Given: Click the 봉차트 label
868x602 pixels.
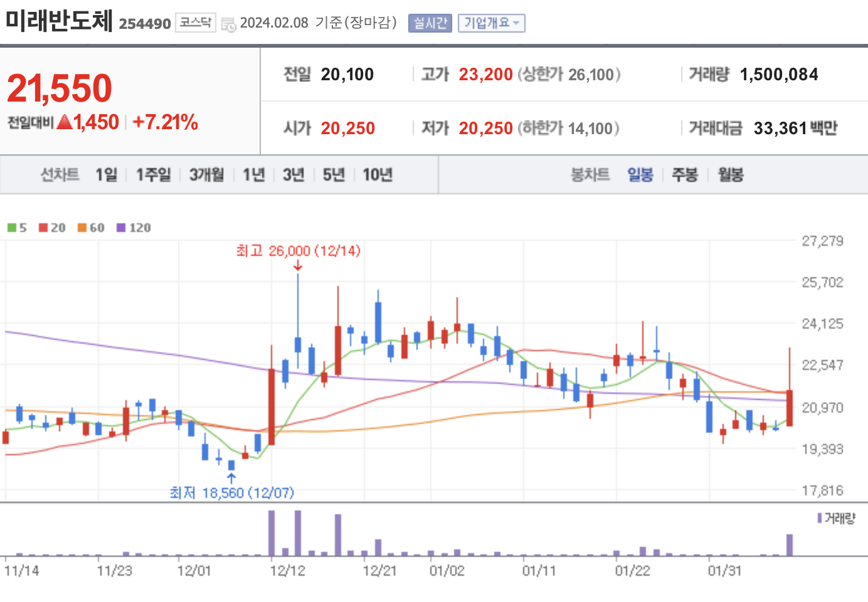Looking at the screenshot, I should click(590, 174).
